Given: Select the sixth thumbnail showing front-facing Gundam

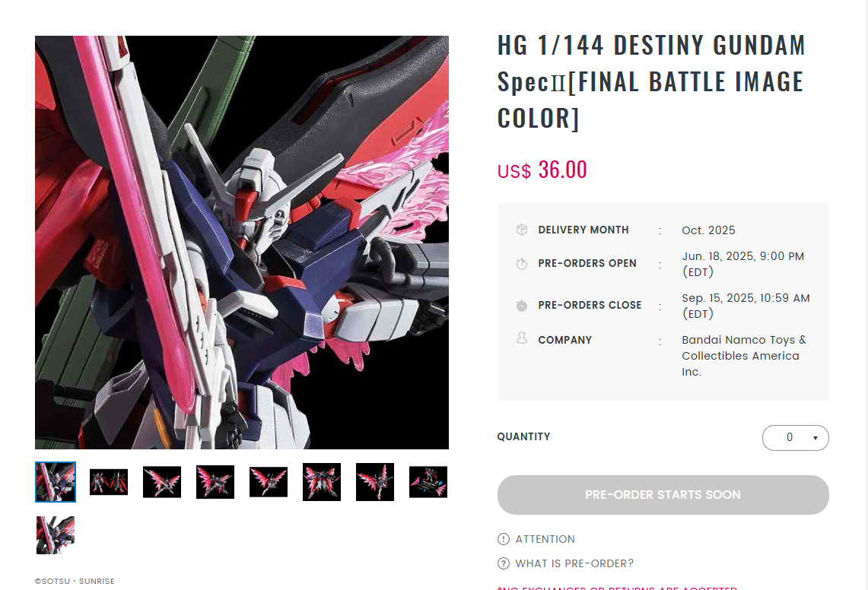Looking at the screenshot, I should click(322, 482).
